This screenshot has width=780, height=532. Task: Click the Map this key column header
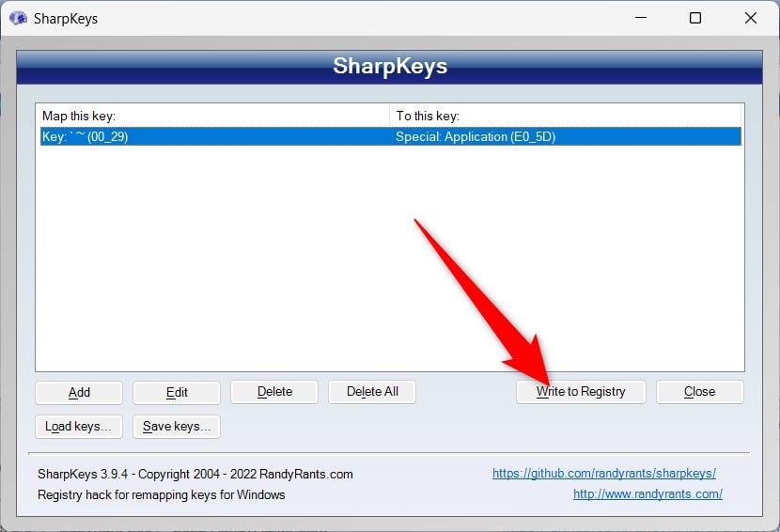point(214,116)
